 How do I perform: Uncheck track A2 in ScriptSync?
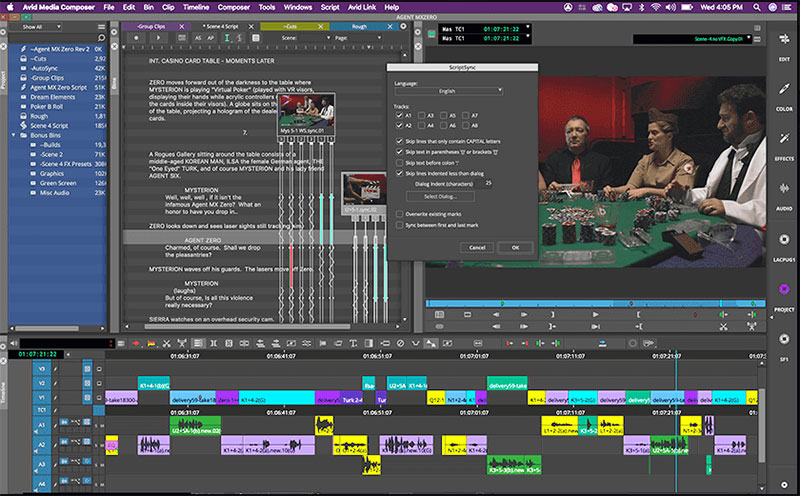[399, 125]
